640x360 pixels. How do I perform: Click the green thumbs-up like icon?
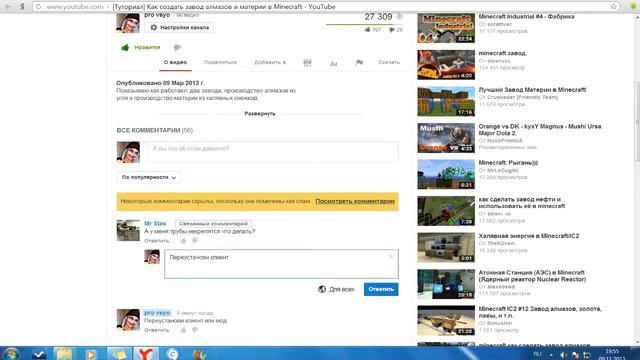point(125,47)
